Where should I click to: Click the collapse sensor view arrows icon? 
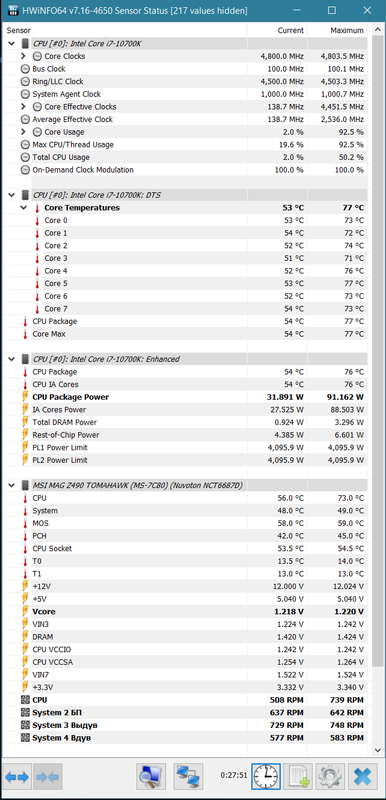click(48, 777)
